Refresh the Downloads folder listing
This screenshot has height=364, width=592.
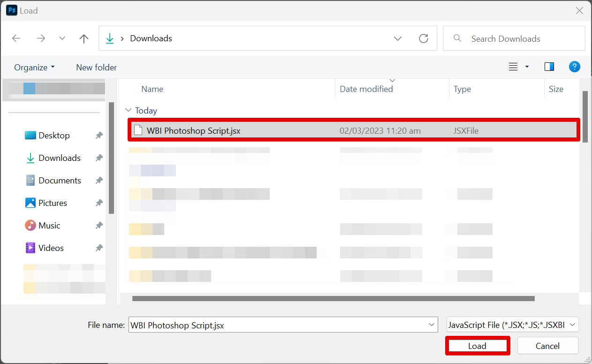click(424, 38)
